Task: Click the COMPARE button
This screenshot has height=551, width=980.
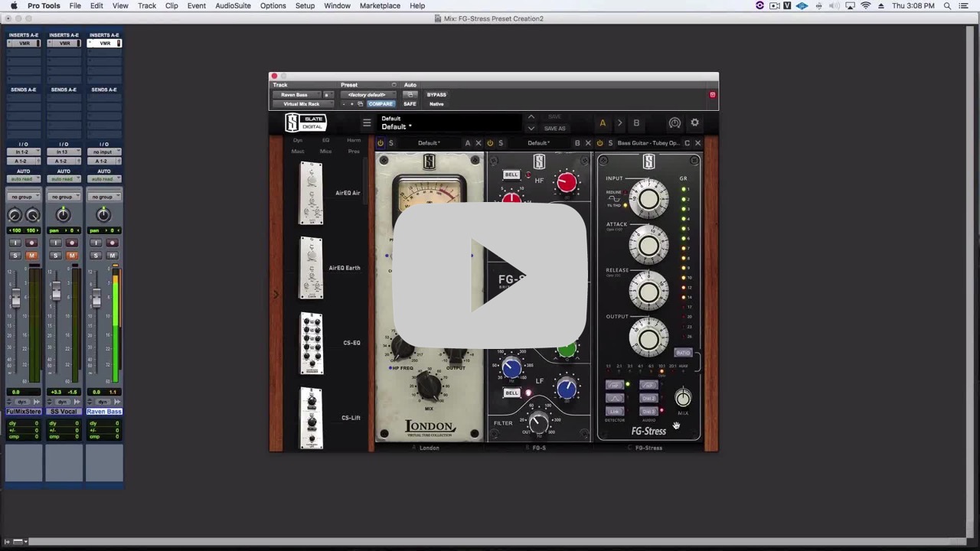Action: click(381, 104)
